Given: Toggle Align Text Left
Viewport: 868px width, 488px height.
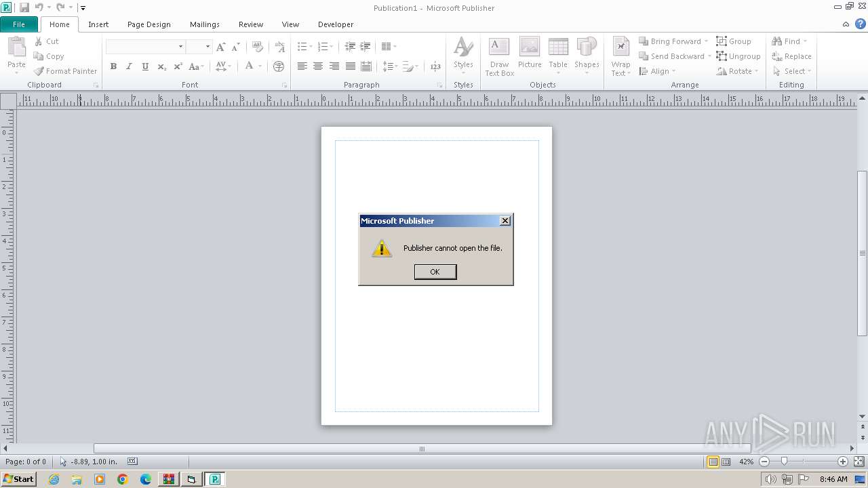Looking at the screenshot, I should pos(302,66).
